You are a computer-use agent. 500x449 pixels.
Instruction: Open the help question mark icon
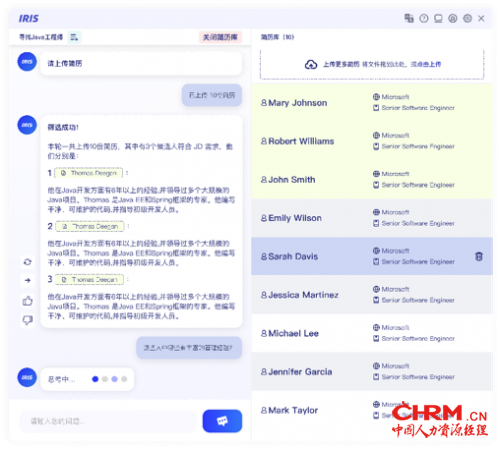coord(424,18)
